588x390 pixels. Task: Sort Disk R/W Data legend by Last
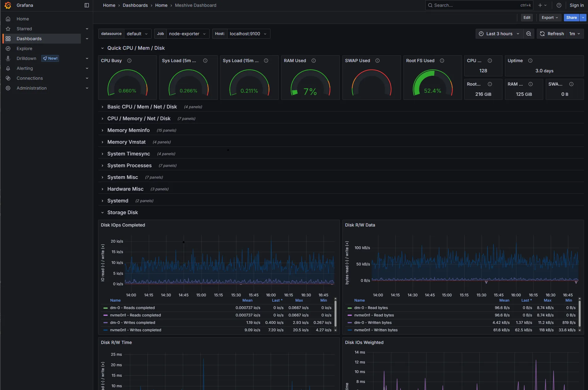[x=527, y=300]
